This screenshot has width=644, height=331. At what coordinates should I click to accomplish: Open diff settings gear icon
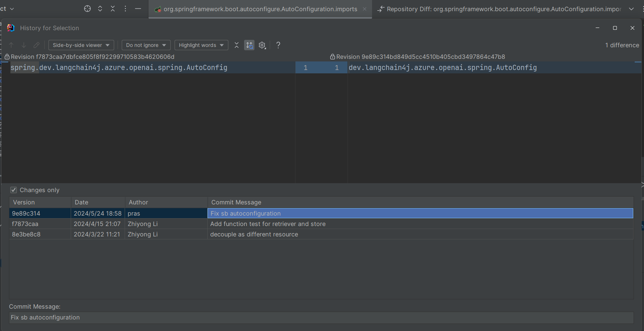pyautogui.click(x=262, y=45)
